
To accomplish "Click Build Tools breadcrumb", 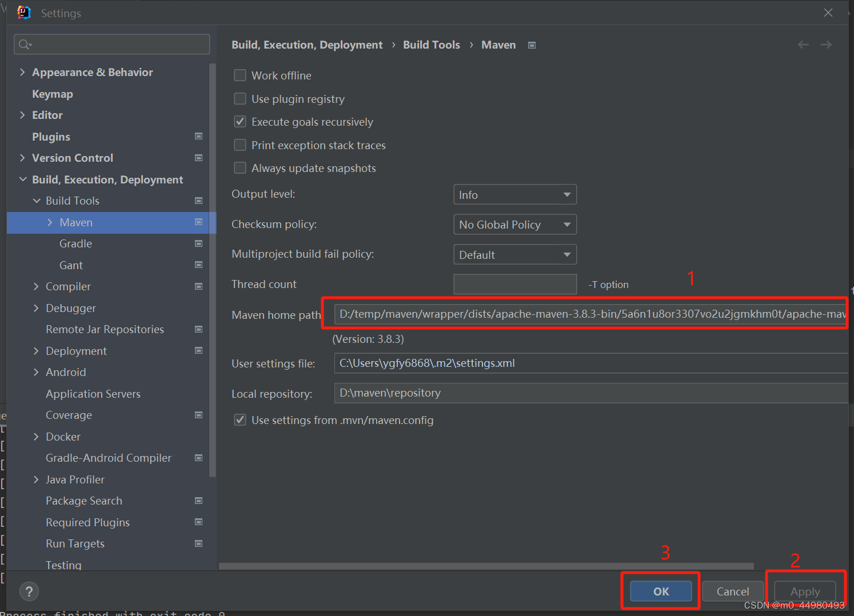I will pos(432,45).
